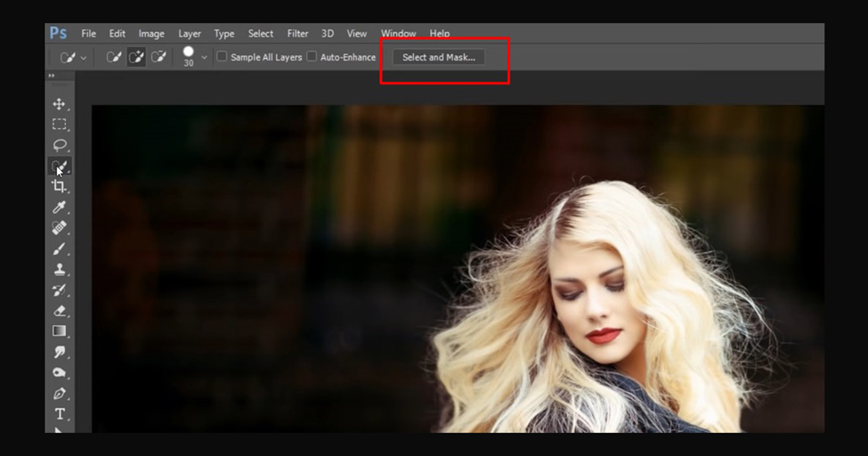Click the Select and Mask button
Viewport: 868px width, 456px height.
coord(438,57)
